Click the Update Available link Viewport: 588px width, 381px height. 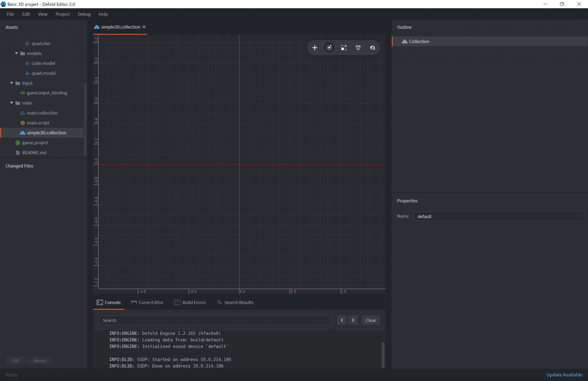coord(564,374)
